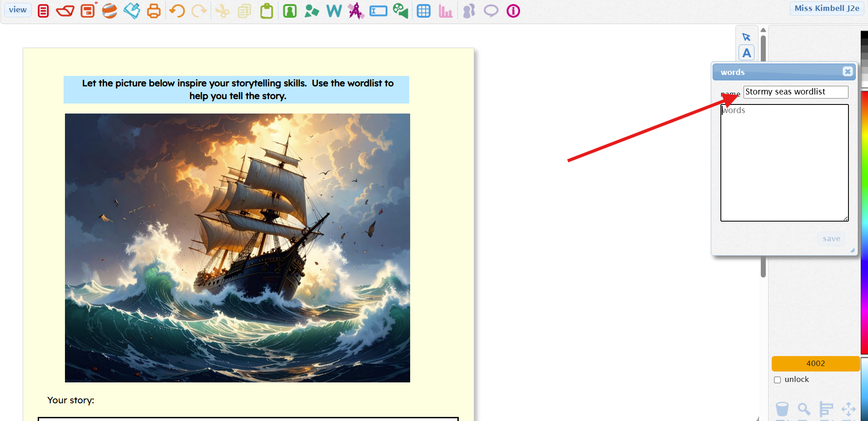Click the align objects icon
The width and height of the screenshot is (868, 421).
(x=826, y=409)
